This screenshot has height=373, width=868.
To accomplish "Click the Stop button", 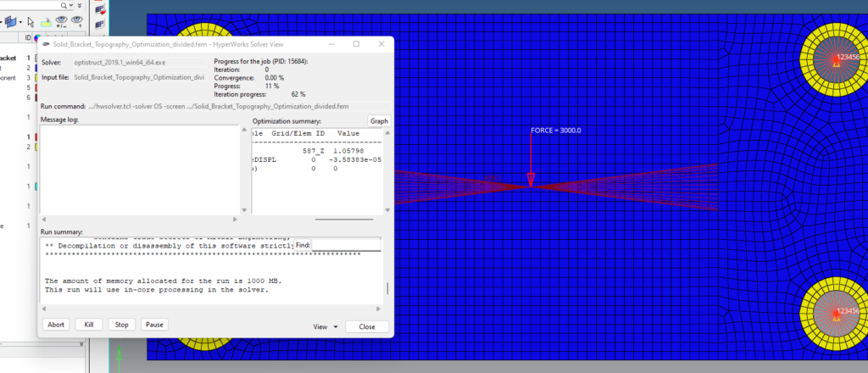I will (122, 325).
